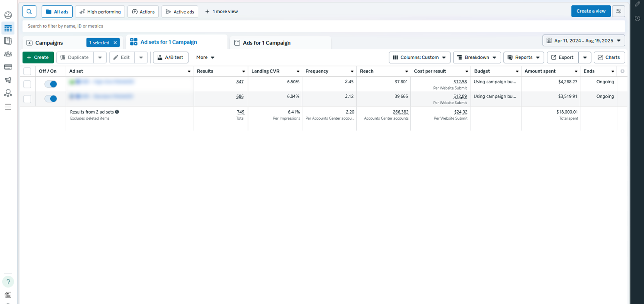Click the green Create button
The height and width of the screenshot is (304, 644).
pyautogui.click(x=38, y=57)
